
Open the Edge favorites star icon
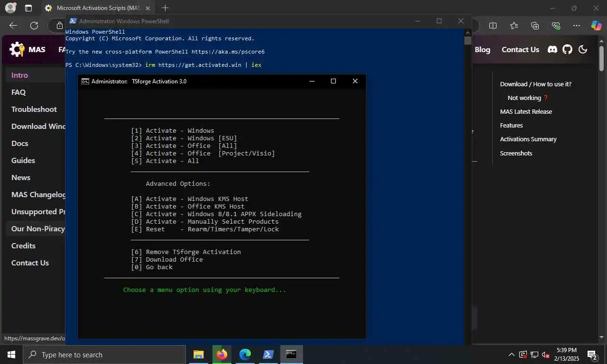click(x=514, y=26)
